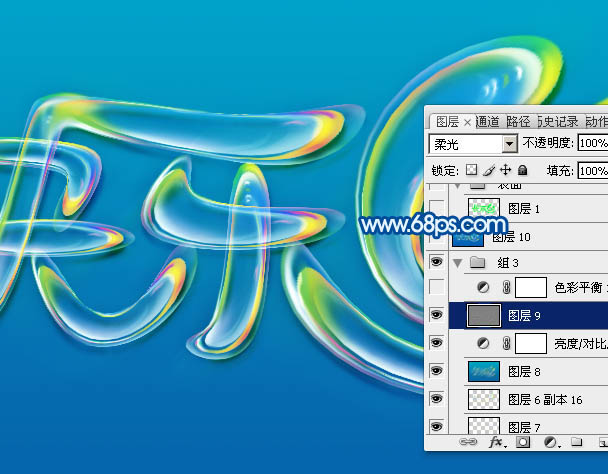Hide layer 图层 9 with its eye icon
This screenshot has height=474, width=608.
coord(436,314)
